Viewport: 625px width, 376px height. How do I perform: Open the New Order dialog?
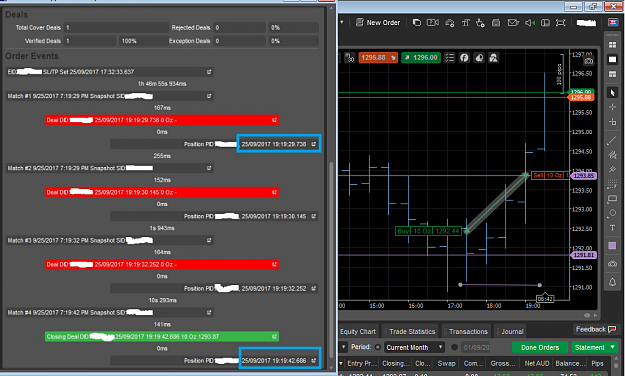click(377, 23)
